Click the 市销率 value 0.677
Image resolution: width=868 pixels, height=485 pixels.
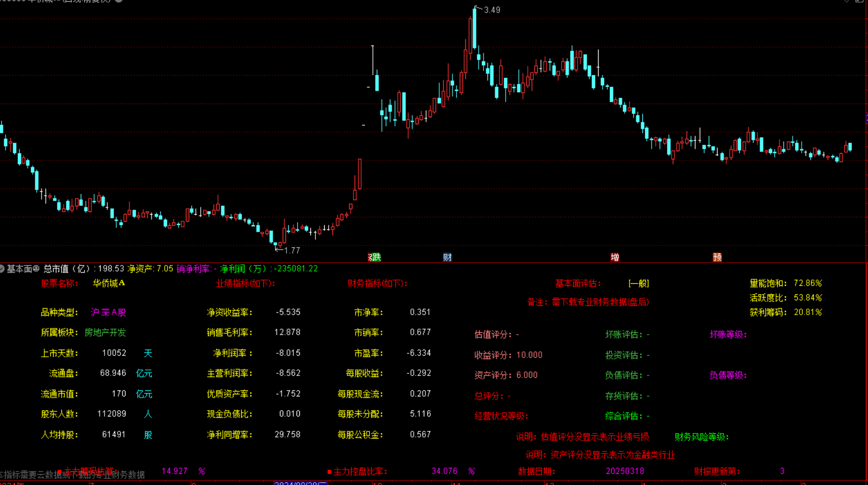click(x=420, y=332)
